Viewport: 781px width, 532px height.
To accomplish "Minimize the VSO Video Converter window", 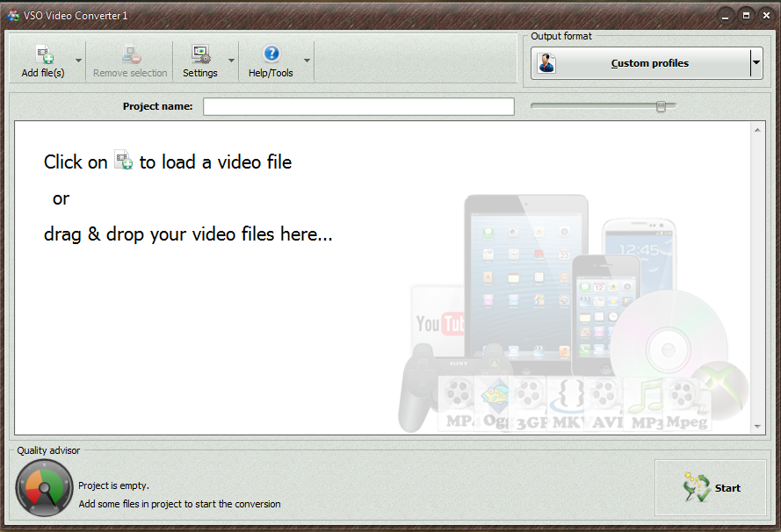I will point(726,16).
